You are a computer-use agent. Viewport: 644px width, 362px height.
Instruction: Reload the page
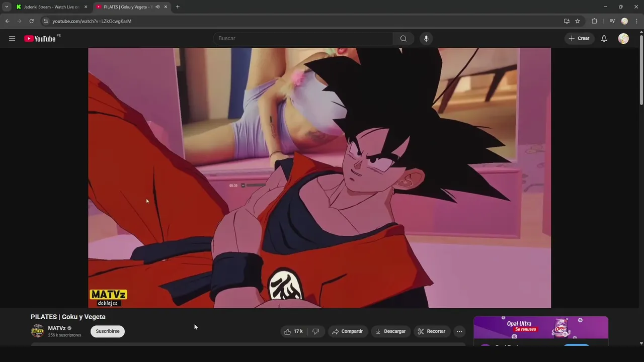pos(31,21)
